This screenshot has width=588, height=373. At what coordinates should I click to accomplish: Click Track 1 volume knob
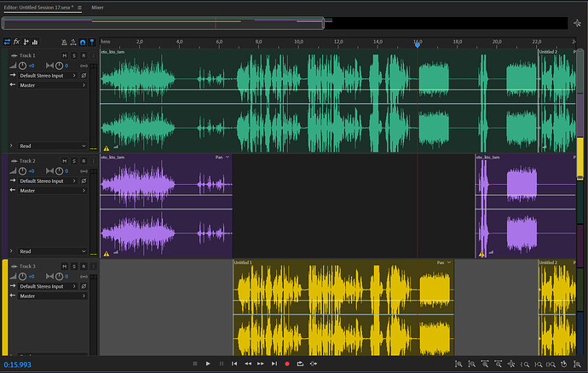coord(23,66)
